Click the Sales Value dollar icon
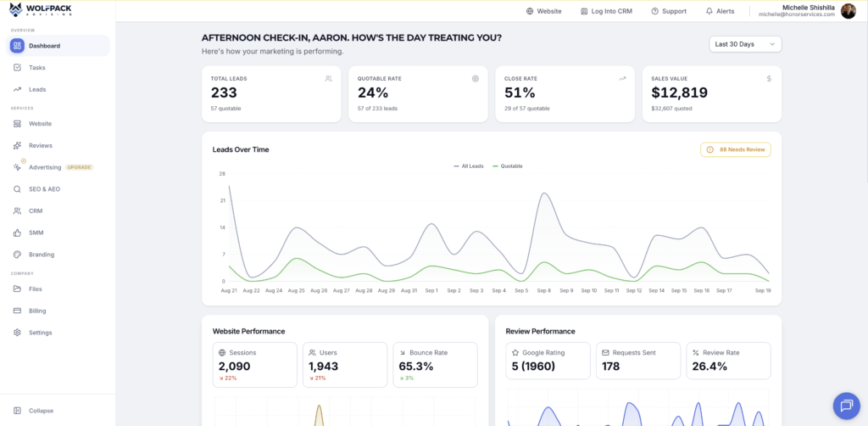Screen dimensions: 868x426 click(769, 79)
